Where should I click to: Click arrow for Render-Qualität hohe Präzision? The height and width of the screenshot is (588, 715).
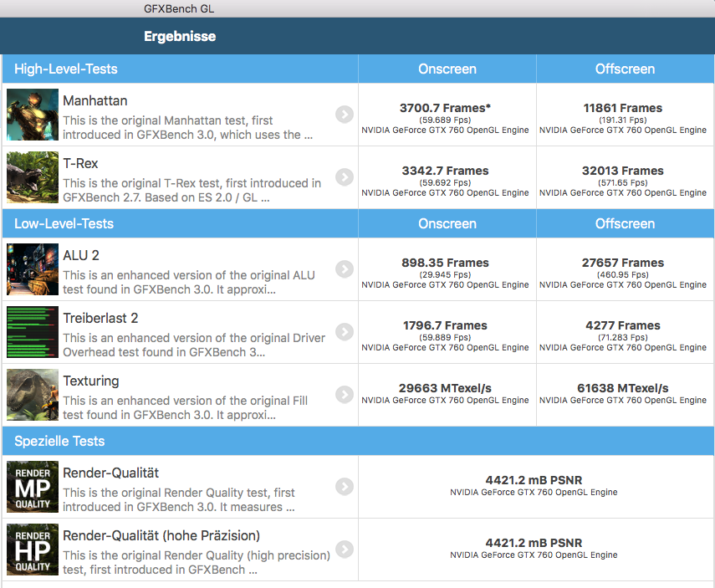(344, 550)
